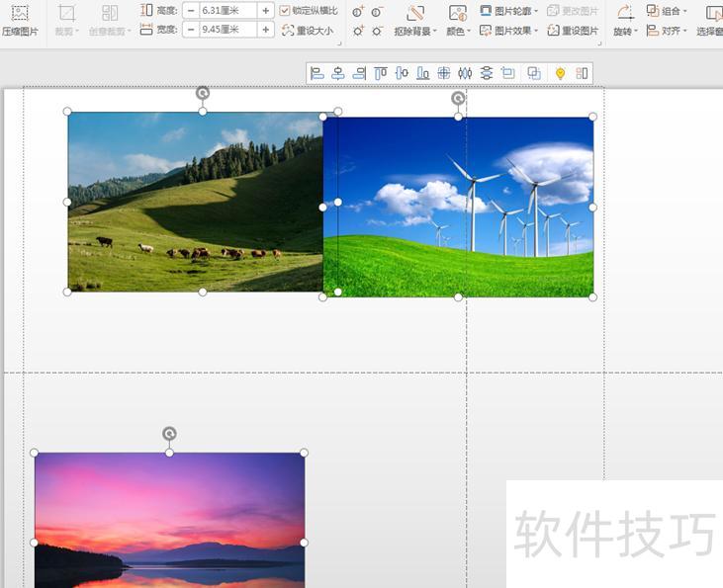Open the 图片效果 picture effects dropdown
Screen dimensions: 723x588
pos(508,31)
